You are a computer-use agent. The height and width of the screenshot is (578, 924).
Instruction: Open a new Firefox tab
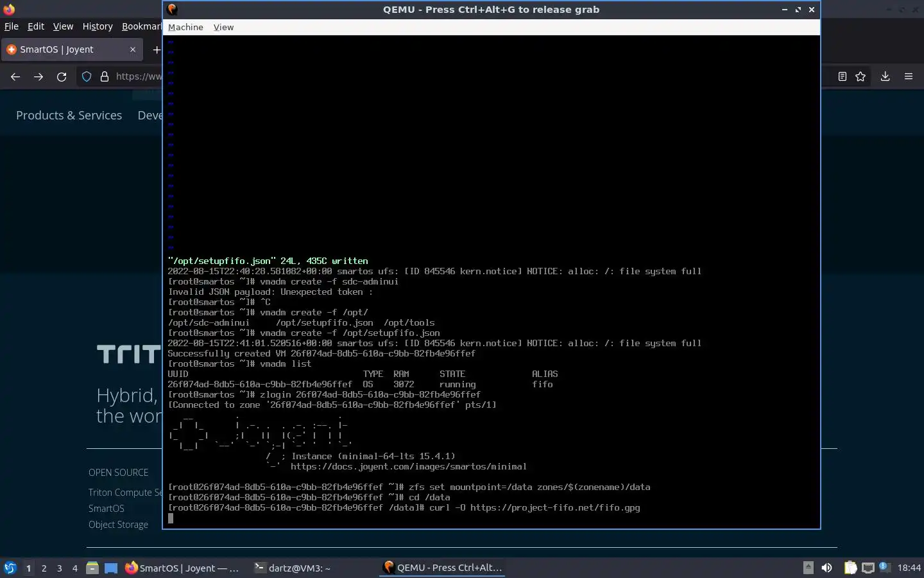pyautogui.click(x=156, y=49)
